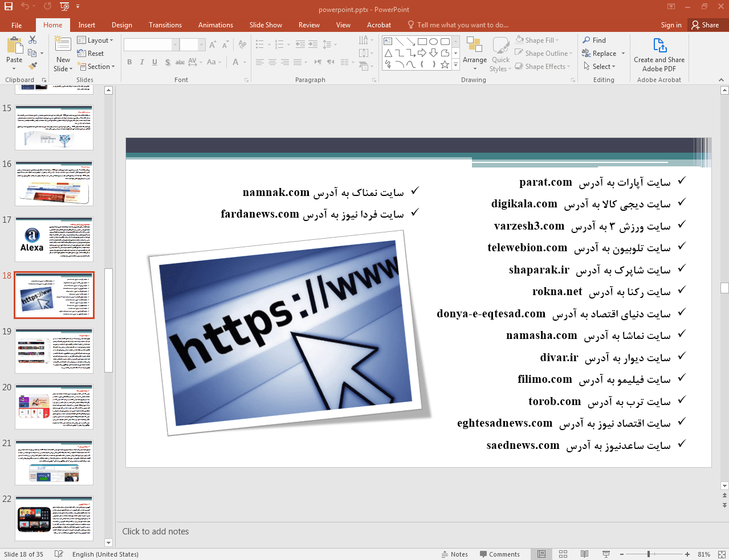This screenshot has height=560, width=729.
Task: Toggle Strikethrough formatting
Action: coord(180,62)
